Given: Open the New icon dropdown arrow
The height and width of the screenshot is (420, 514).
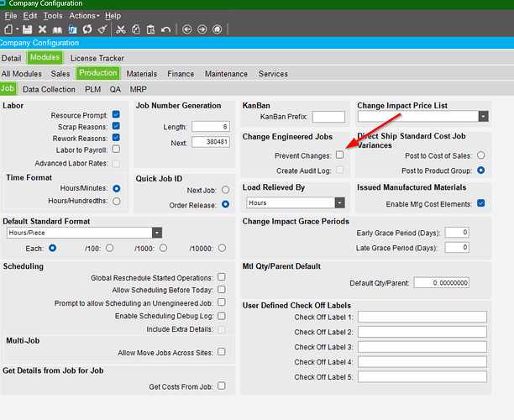Looking at the screenshot, I should 17,29.
